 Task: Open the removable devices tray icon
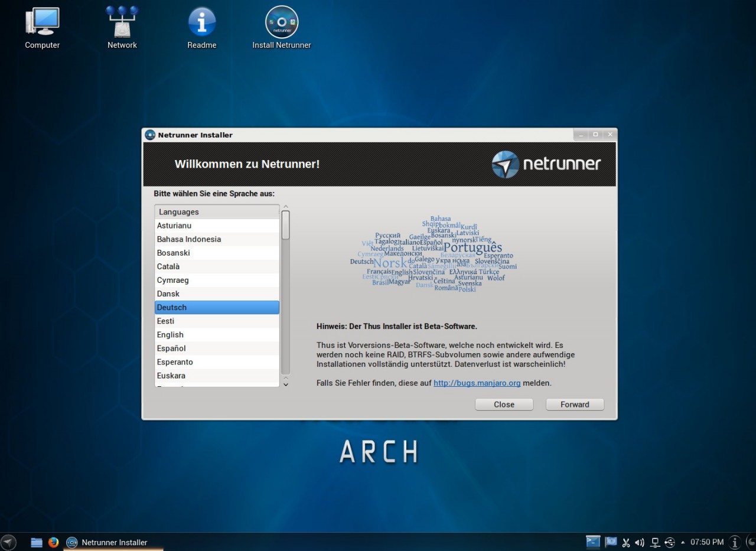670,542
